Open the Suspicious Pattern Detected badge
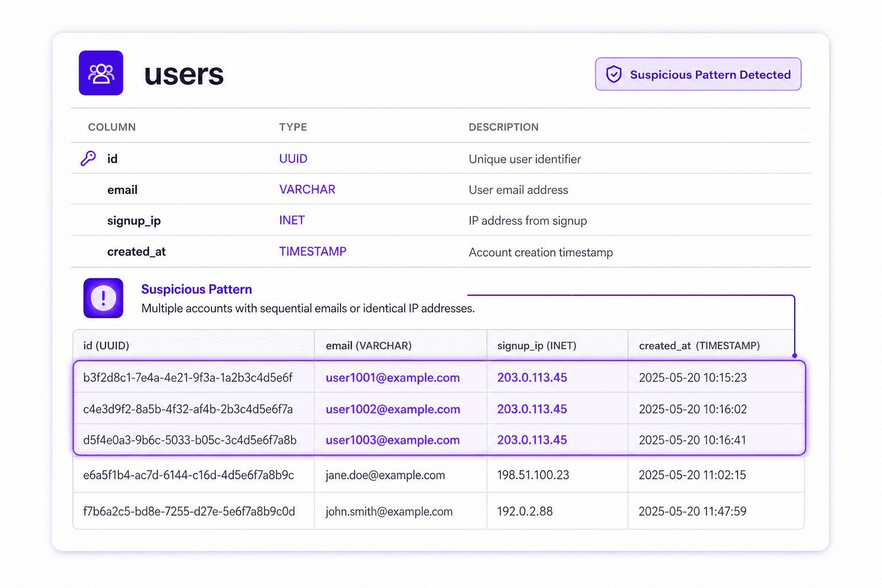Image resolution: width=882 pixels, height=588 pixels. tap(698, 74)
